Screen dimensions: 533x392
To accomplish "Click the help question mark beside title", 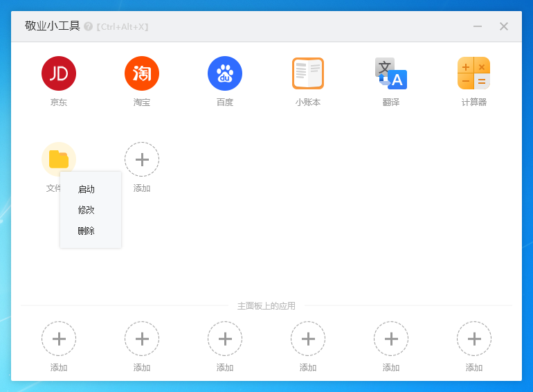I will click(88, 26).
